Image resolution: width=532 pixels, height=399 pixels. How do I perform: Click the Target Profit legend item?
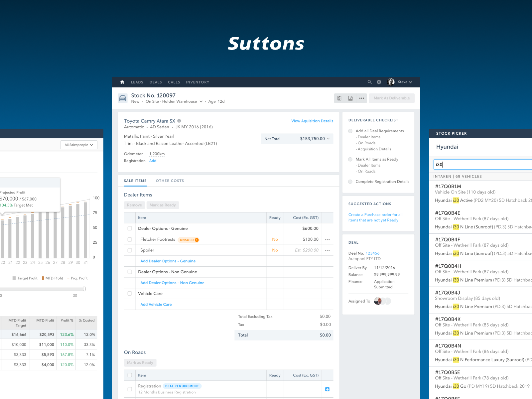25,278
